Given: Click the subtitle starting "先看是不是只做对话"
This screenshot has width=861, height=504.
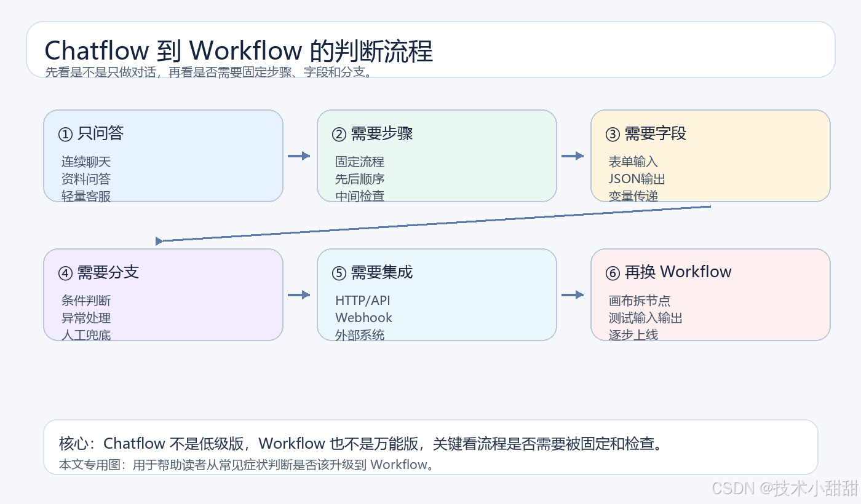Looking at the screenshot, I should [208, 72].
